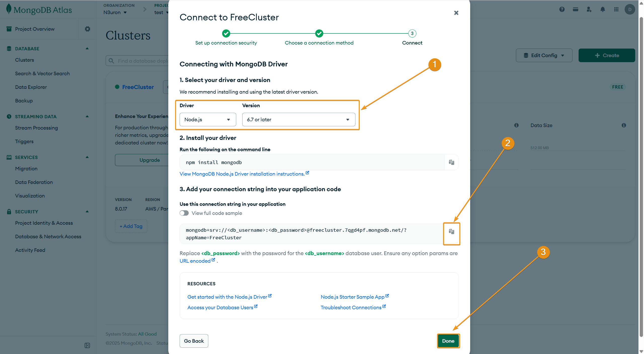Open the notifications bell icon
Image resolution: width=644 pixels, height=354 pixels.
pyautogui.click(x=602, y=10)
